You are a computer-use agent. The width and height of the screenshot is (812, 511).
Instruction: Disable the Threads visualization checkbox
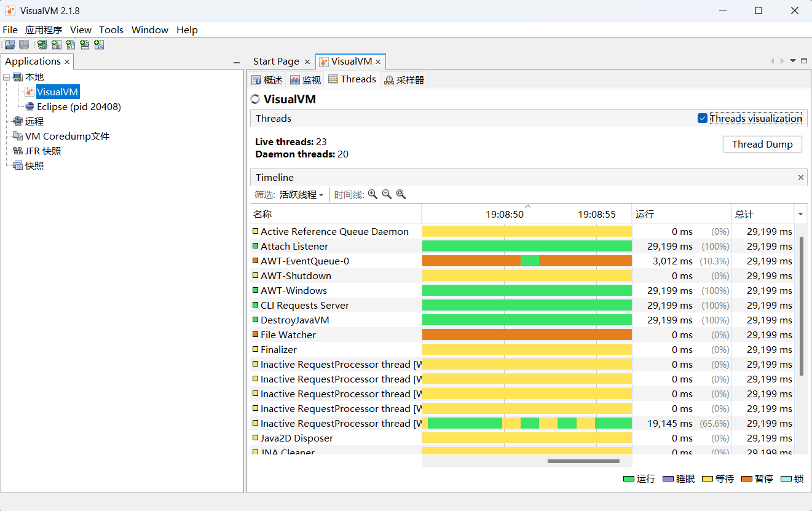click(x=701, y=118)
